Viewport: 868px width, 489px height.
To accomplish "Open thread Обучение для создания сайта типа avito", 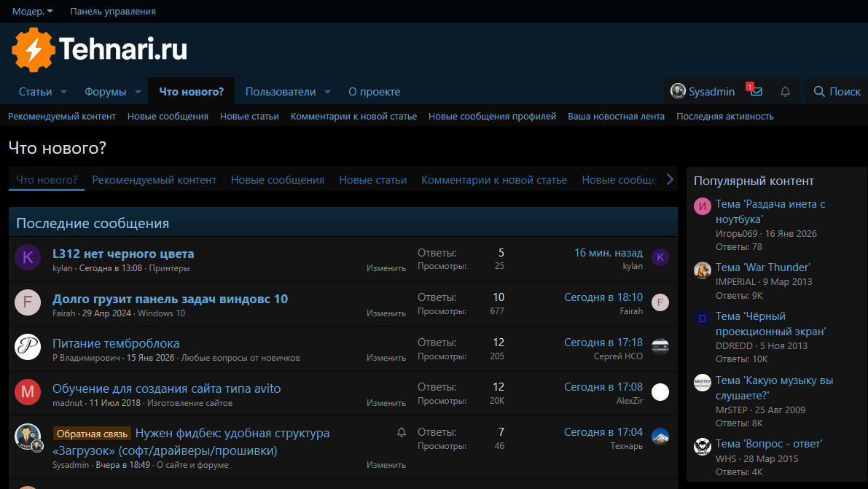I will 167,388.
